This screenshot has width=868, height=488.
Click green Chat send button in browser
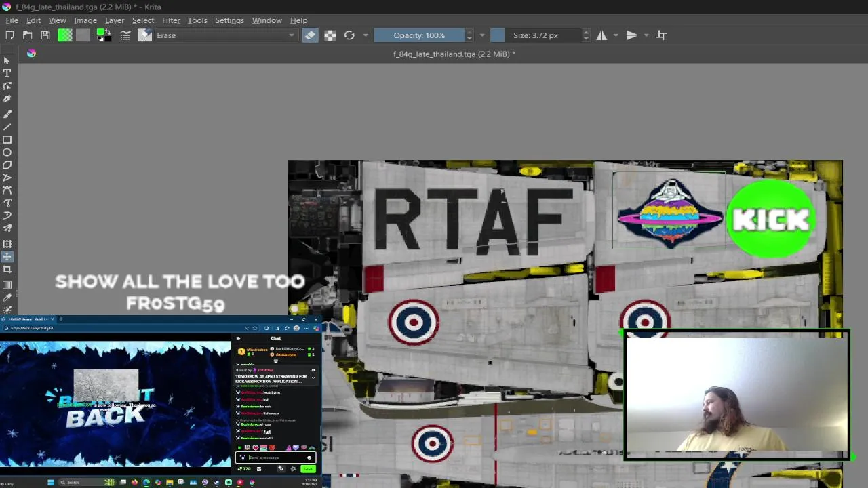(x=309, y=468)
